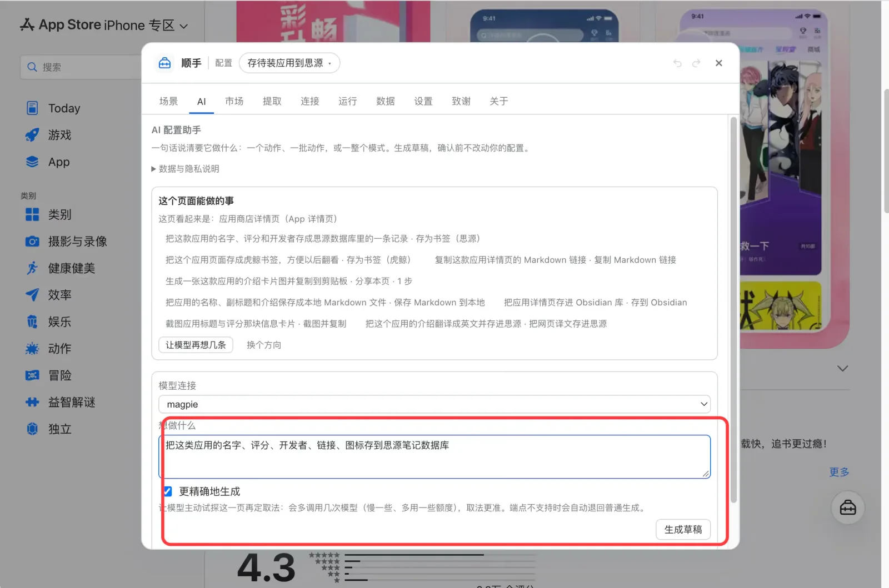
Task: Open the 设置 tab
Action: coord(423,101)
